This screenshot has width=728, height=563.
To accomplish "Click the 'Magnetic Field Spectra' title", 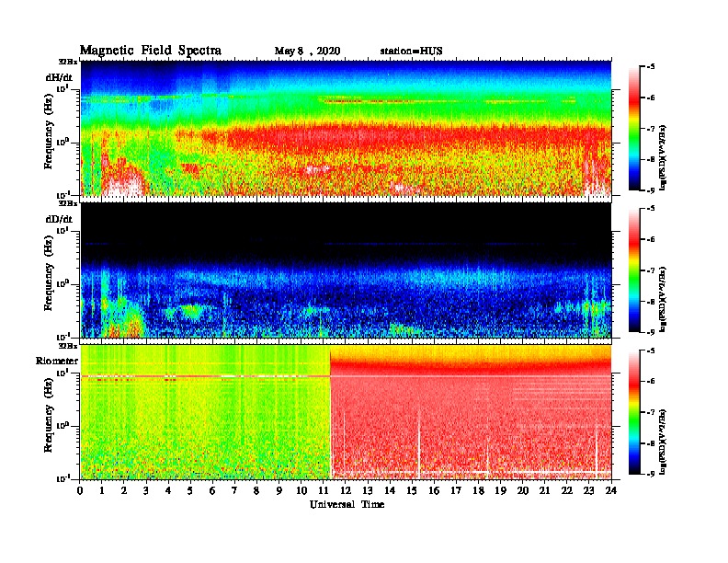I will coord(151,51).
